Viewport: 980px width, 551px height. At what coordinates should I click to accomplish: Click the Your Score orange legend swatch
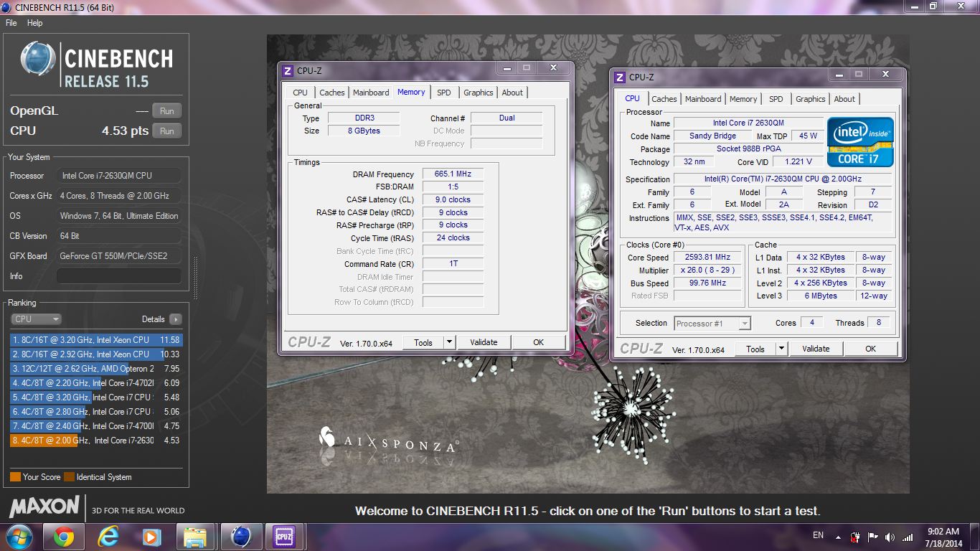click(x=15, y=477)
